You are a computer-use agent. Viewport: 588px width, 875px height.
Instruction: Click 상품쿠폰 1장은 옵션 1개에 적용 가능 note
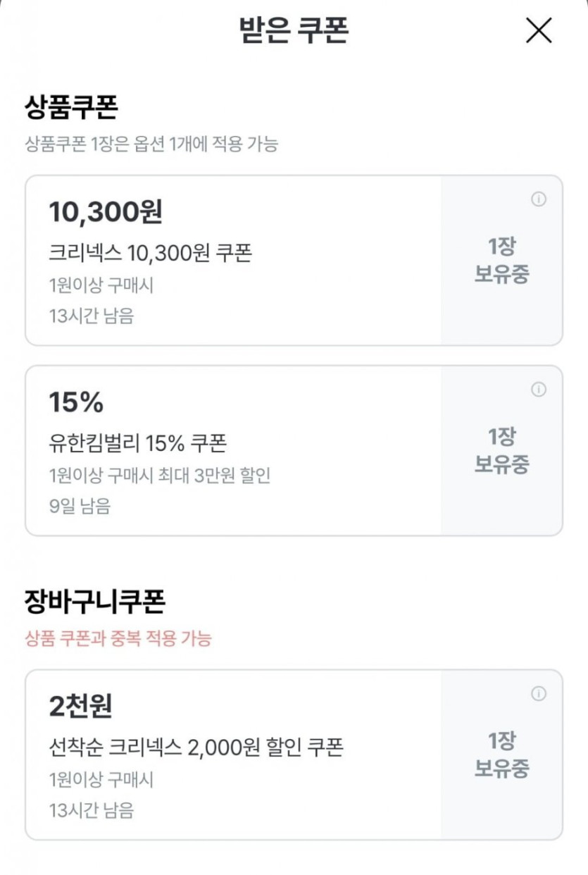point(151,144)
